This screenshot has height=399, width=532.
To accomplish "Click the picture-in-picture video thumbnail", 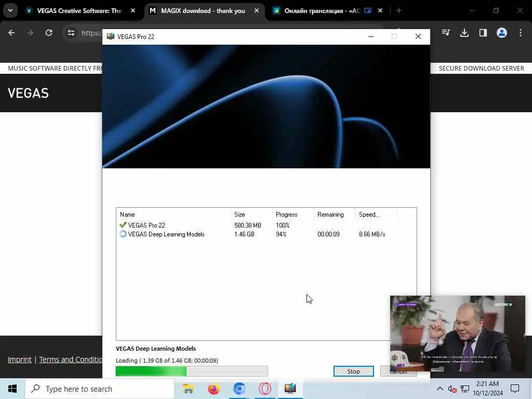I will (x=457, y=334).
